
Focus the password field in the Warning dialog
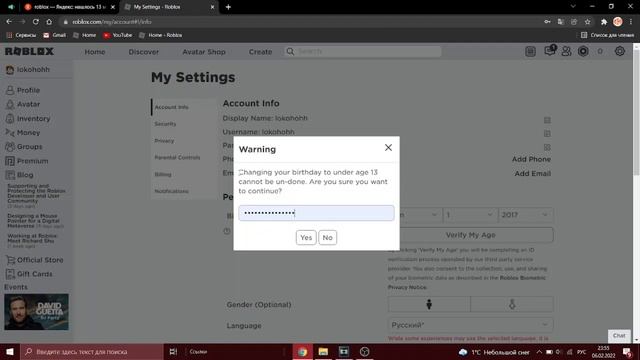(316, 213)
